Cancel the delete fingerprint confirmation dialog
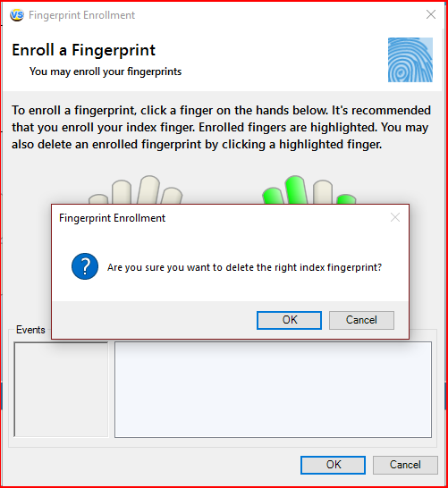 click(x=361, y=320)
